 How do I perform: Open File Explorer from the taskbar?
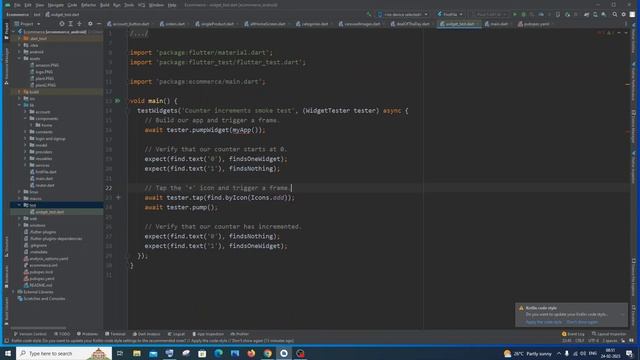click(137, 353)
